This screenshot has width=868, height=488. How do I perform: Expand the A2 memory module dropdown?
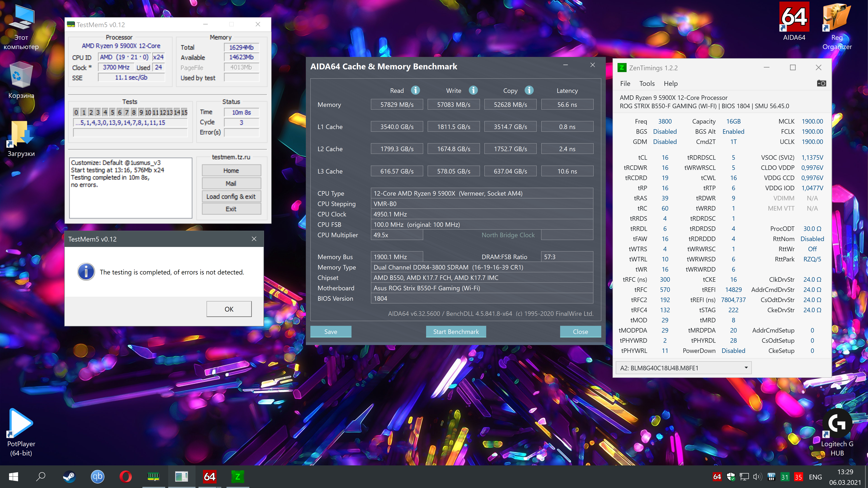pos(746,367)
